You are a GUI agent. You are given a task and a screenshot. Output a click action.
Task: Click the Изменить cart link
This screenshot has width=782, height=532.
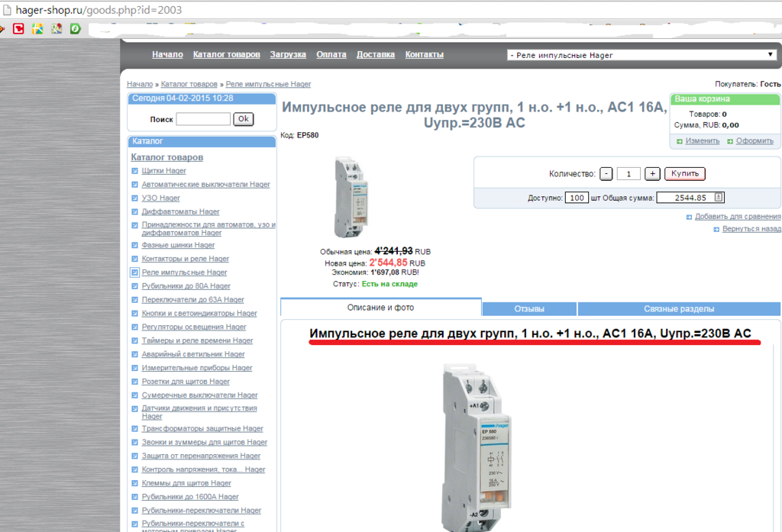click(x=703, y=141)
